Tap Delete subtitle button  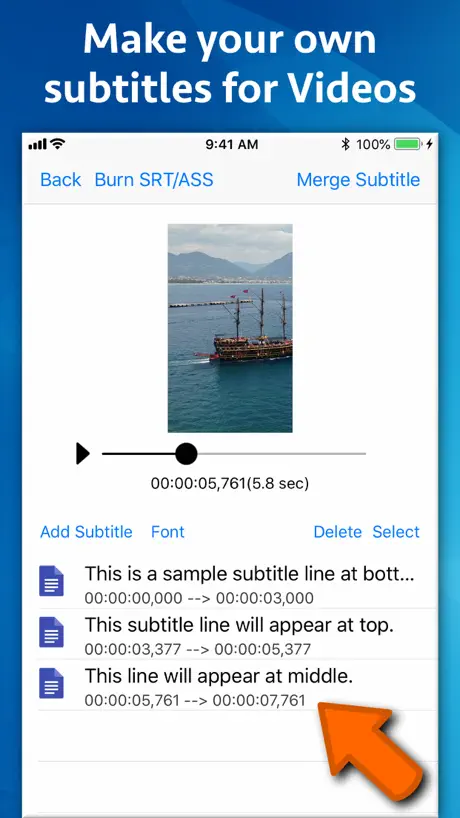tap(337, 532)
